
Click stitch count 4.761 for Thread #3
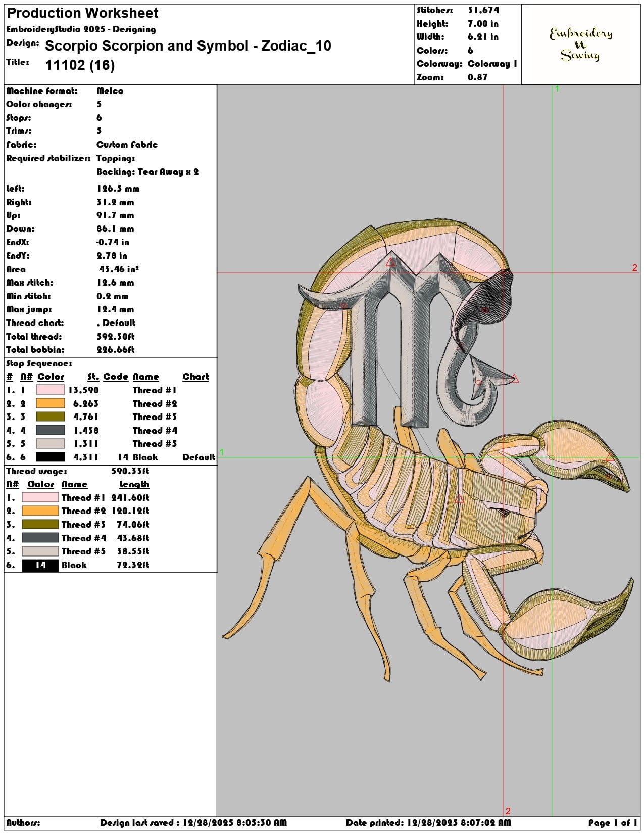click(85, 416)
